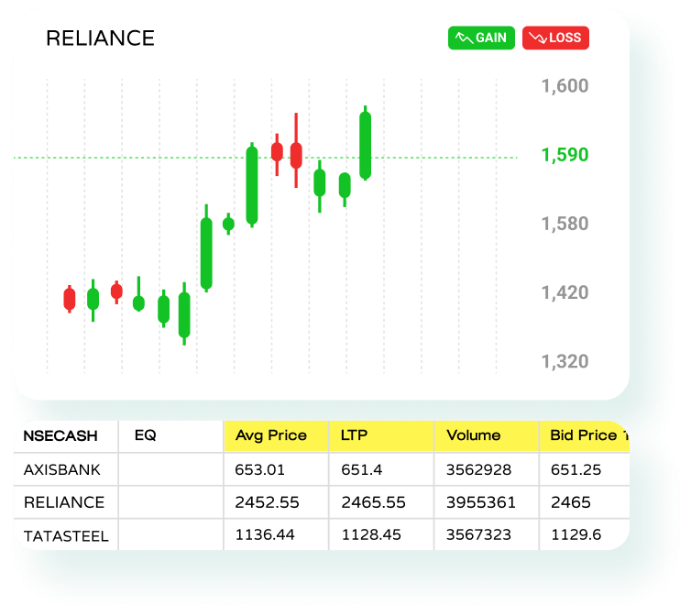The width and height of the screenshot is (691, 616).
Task: Click the tallest red candlestick
Action: click(x=296, y=154)
